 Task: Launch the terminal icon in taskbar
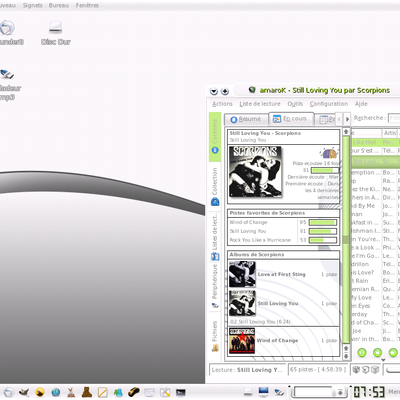point(181,392)
